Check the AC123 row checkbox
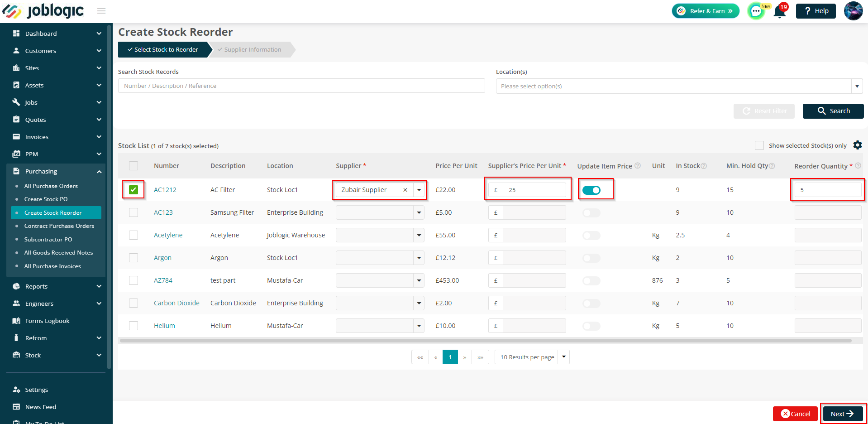The height and width of the screenshot is (424, 868). click(134, 212)
